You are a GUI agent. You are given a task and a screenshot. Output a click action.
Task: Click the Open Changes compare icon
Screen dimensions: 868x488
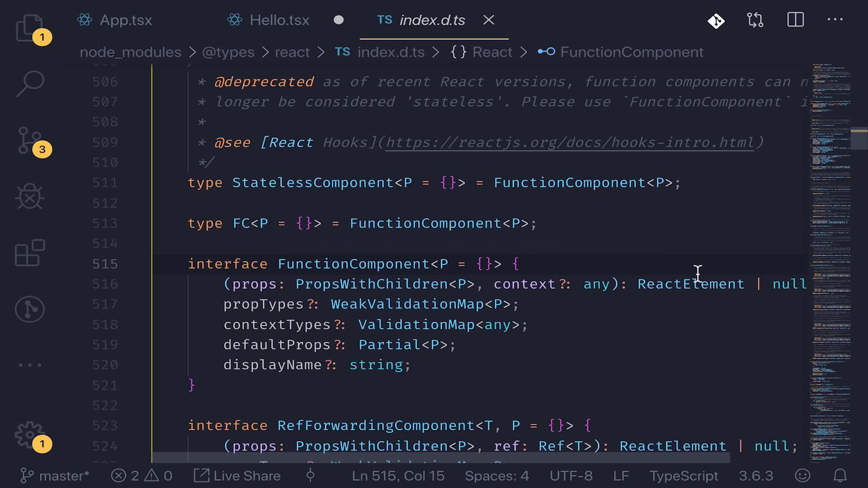pyautogui.click(x=755, y=20)
